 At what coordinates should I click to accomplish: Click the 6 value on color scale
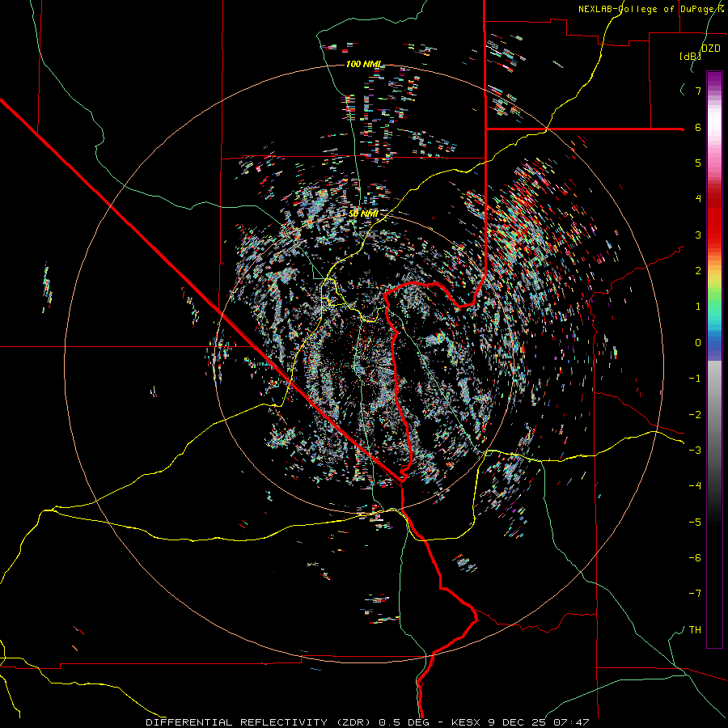[x=698, y=127]
